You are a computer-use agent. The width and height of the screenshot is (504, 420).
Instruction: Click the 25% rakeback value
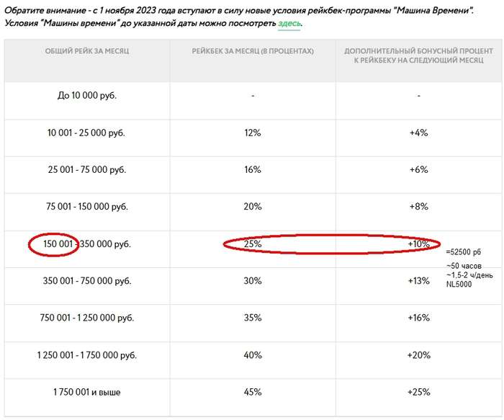point(253,243)
